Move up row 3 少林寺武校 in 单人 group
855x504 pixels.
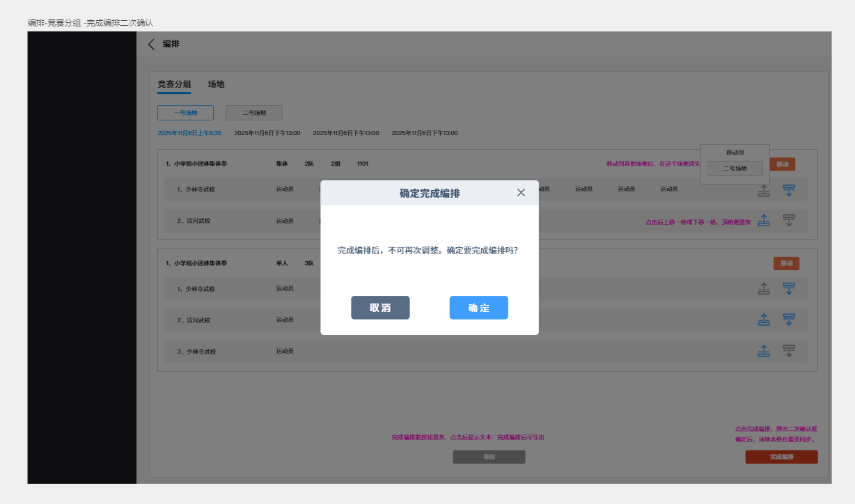[x=764, y=351]
